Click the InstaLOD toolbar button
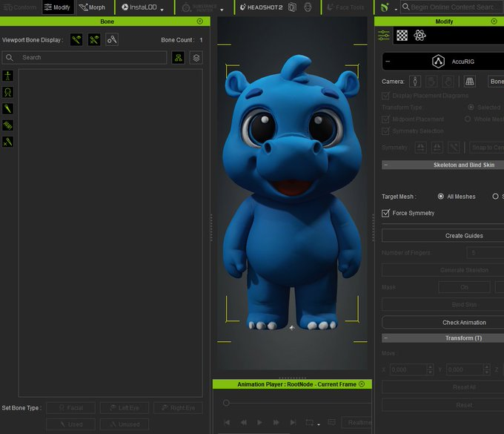Screen dimensions: 504x434 click(x=139, y=7)
